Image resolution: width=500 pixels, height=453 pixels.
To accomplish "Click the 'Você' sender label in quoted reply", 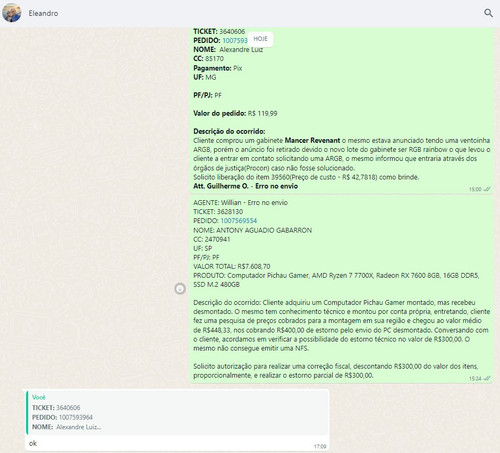I will click(39, 397).
